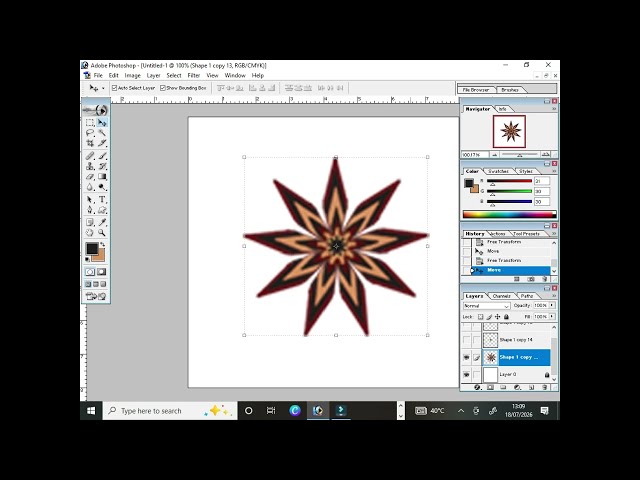The height and width of the screenshot is (480, 640).
Task: Toggle Show Bounding Box checkbox
Action: (x=163, y=88)
